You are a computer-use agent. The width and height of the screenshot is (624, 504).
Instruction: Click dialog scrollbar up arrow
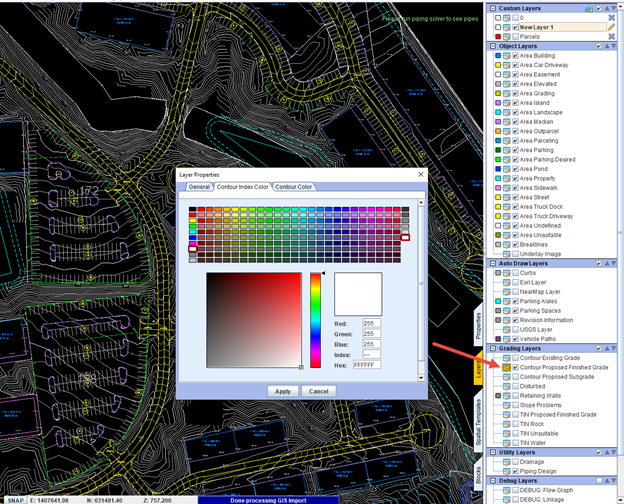[421, 203]
